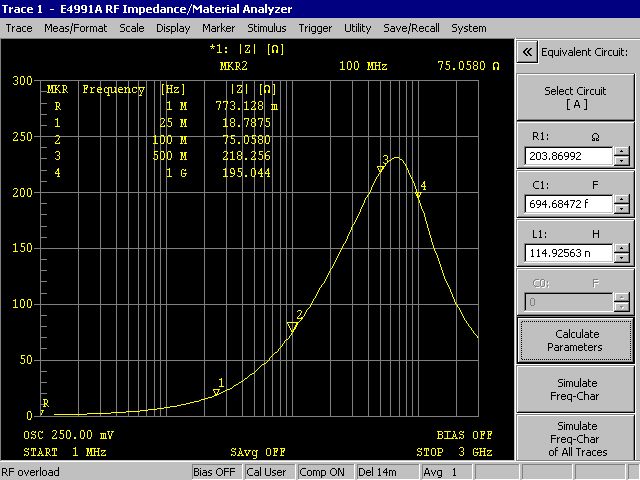Click marker table value 195.044

pyautogui.click(x=246, y=173)
